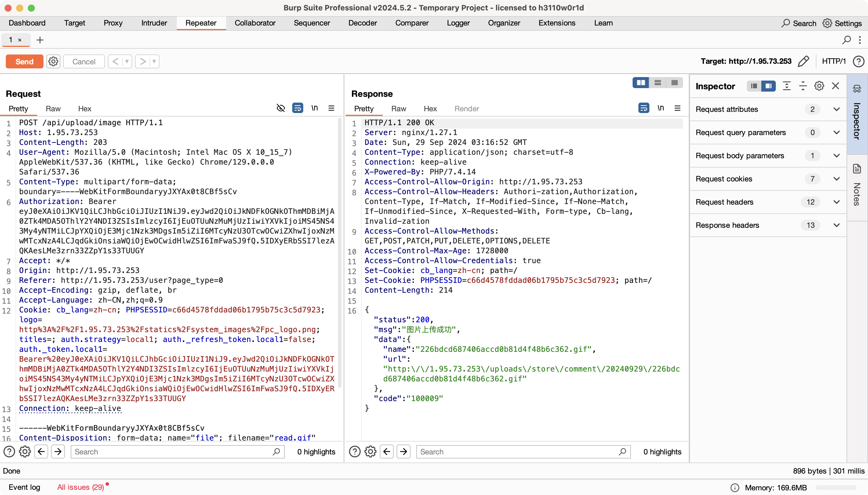Viewport: 868px width, 495px height.
Task: Open the Decoder tab
Action: click(362, 23)
